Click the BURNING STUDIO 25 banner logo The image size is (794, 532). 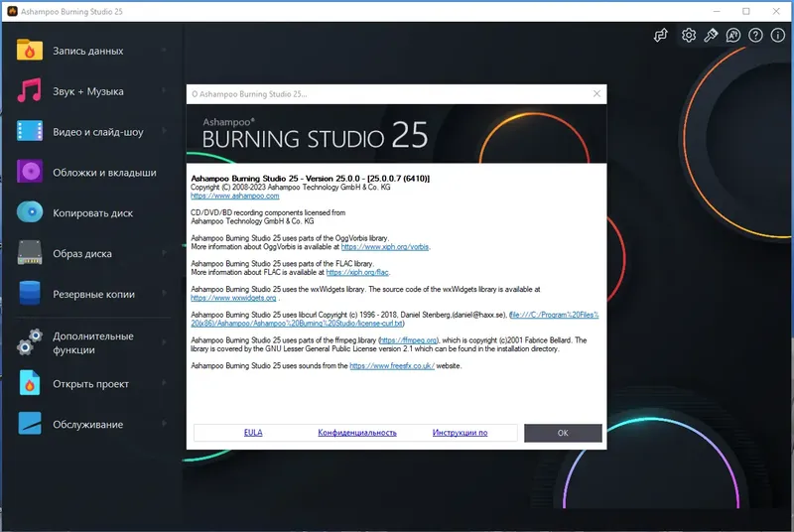315,134
